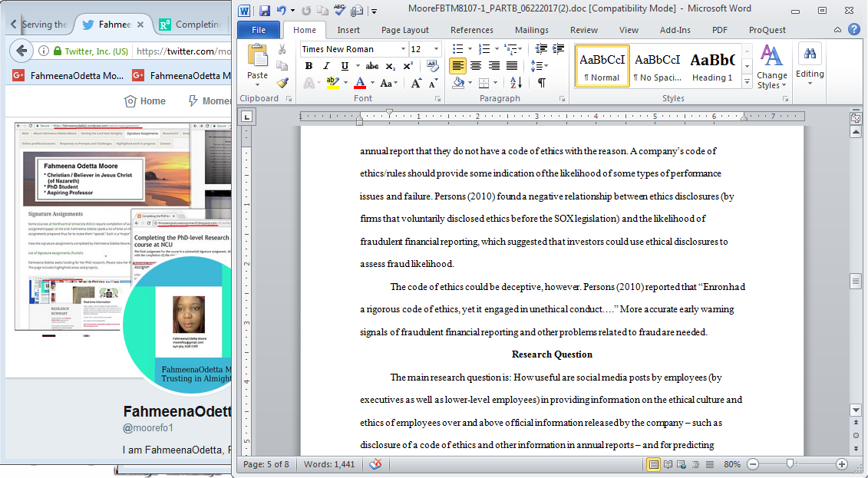Toggle Center alignment

pos(476,66)
